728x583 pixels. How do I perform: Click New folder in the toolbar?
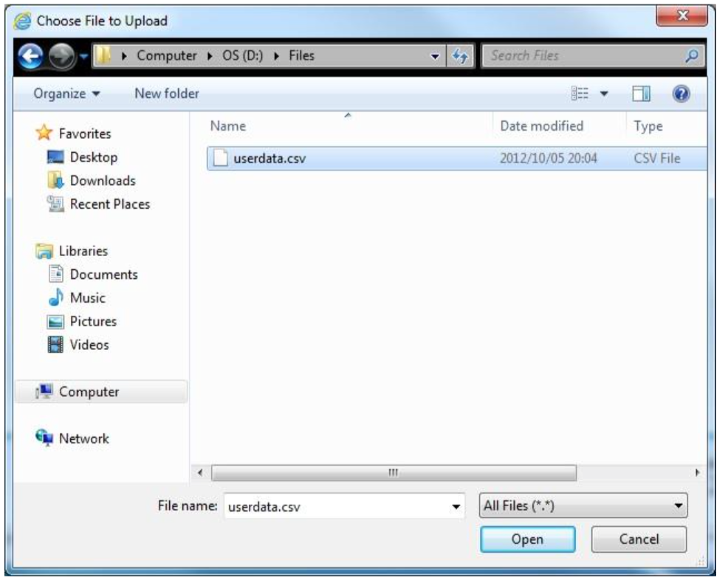click(x=166, y=94)
